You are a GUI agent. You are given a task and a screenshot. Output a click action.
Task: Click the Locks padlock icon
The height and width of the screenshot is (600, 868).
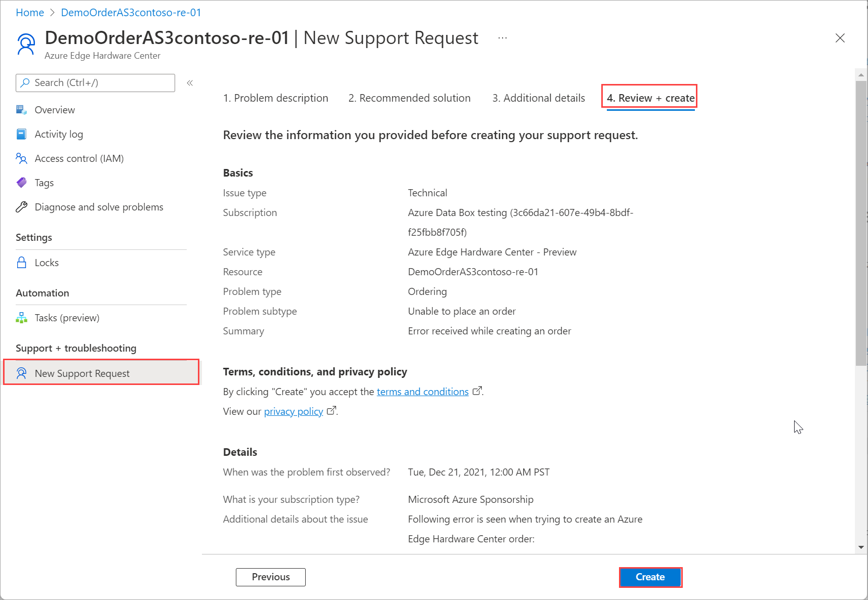[21, 263]
